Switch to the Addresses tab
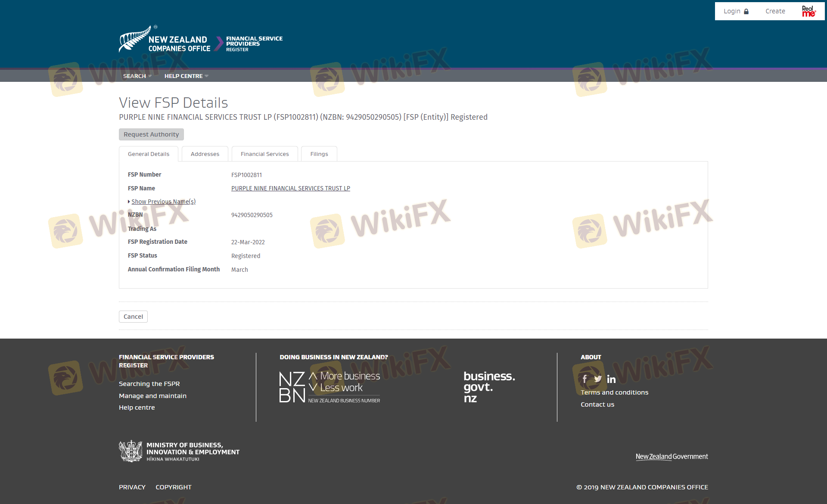 coord(205,154)
